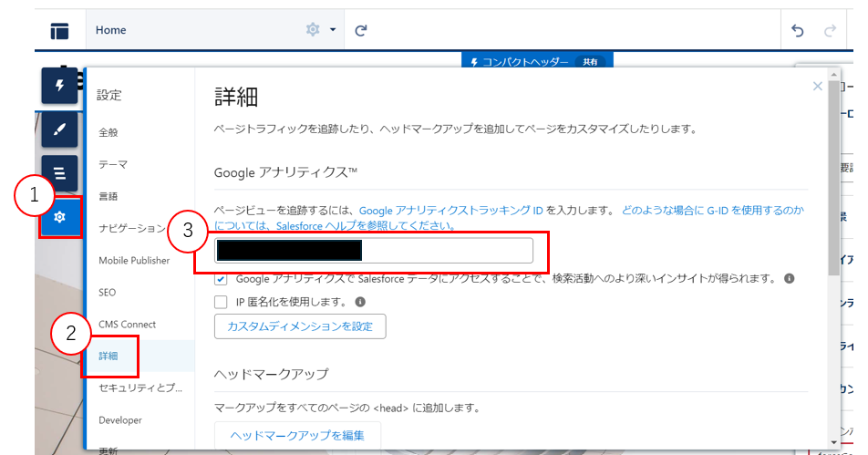Viewport: 868px width, 455px height.
Task: Open the セキュリティとプ... settings tab
Action: (x=140, y=388)
